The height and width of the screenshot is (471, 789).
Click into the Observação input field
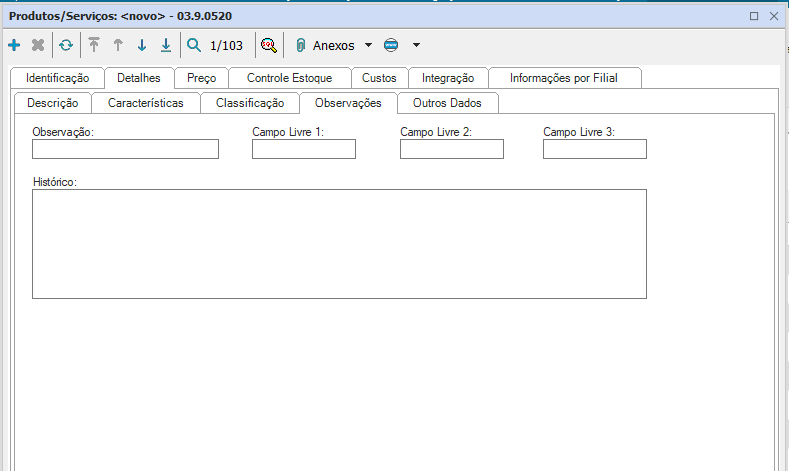coord(125,149)
